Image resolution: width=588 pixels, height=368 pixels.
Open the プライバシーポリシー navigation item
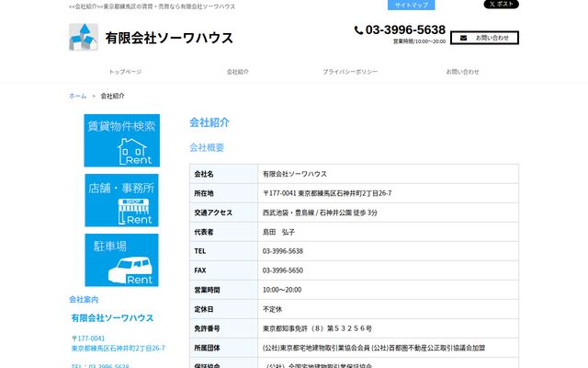pos(350,72)
